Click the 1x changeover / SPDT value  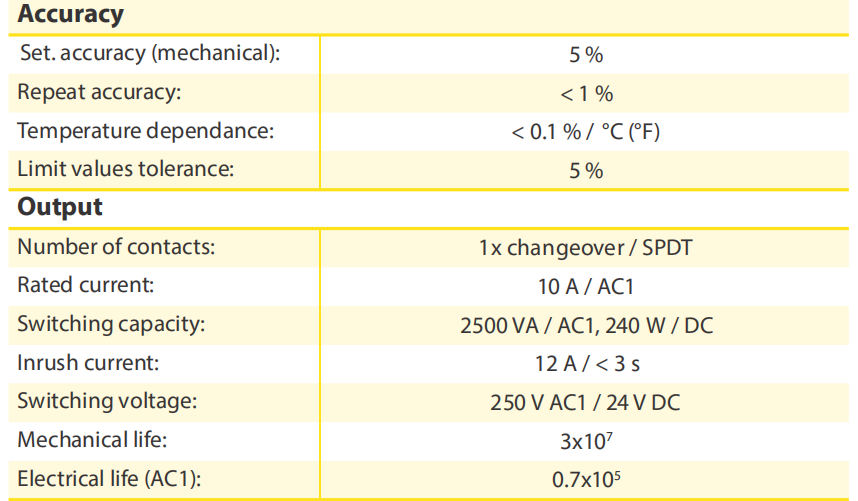coord(585,248)
